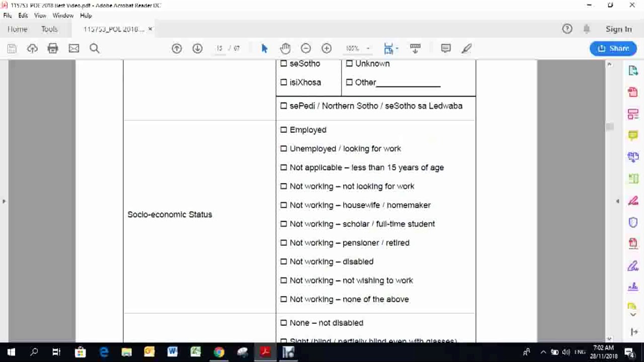Viewport: 644px width, 362px height.
Task: Select the Hand pan tool
Action: pyautogui.click(x=285, y=48)
